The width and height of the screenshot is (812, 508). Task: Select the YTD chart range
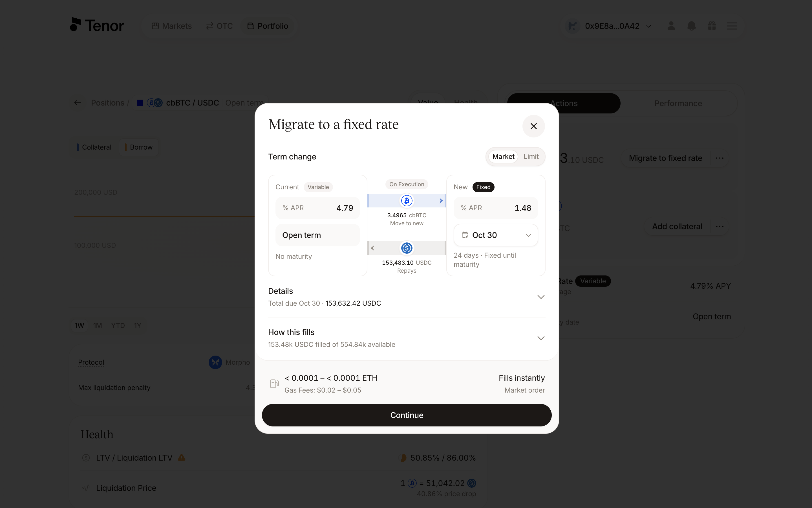click(x=118, y=326)
